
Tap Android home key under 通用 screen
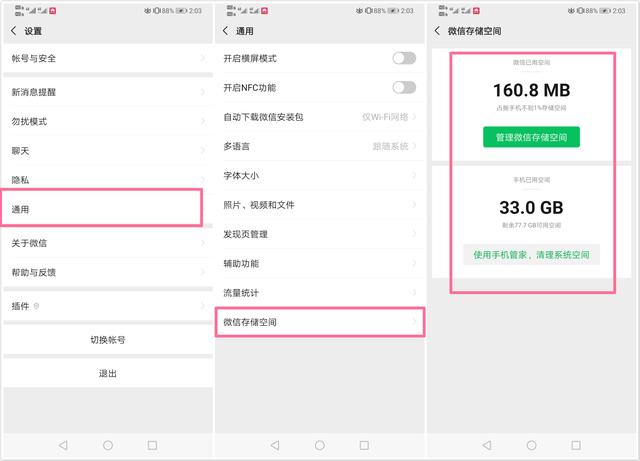click(x=320, y=445)
